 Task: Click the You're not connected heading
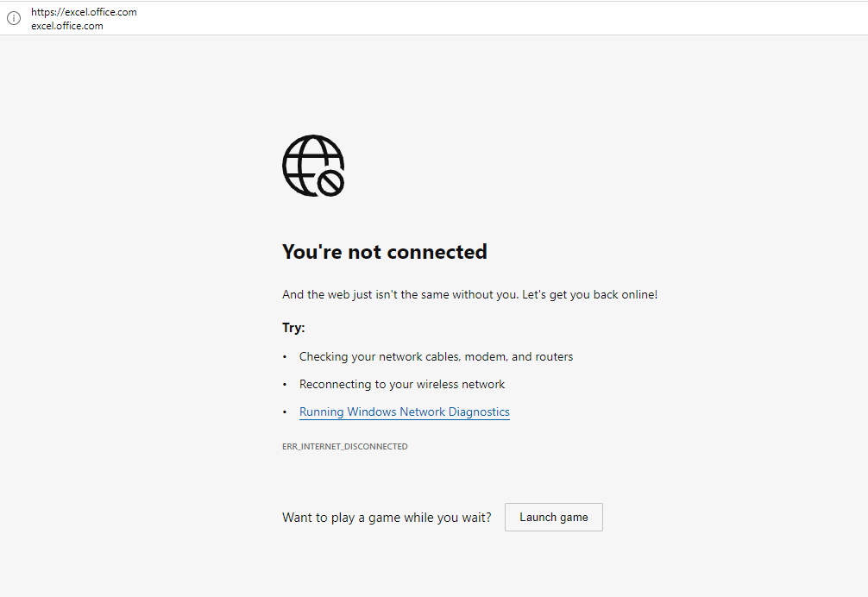point(385,251)
